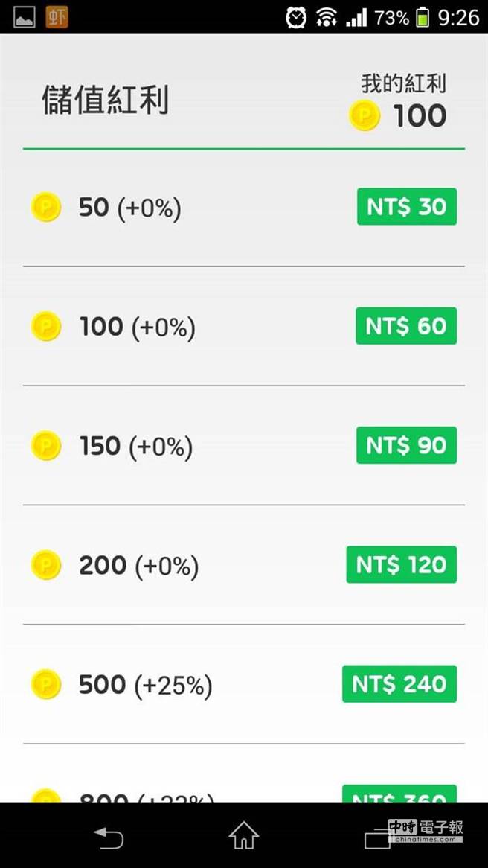Tap the NT$ 120 purchase button
Image resolution: width=488 pixels, height=868 pixels.
[401, 565]
